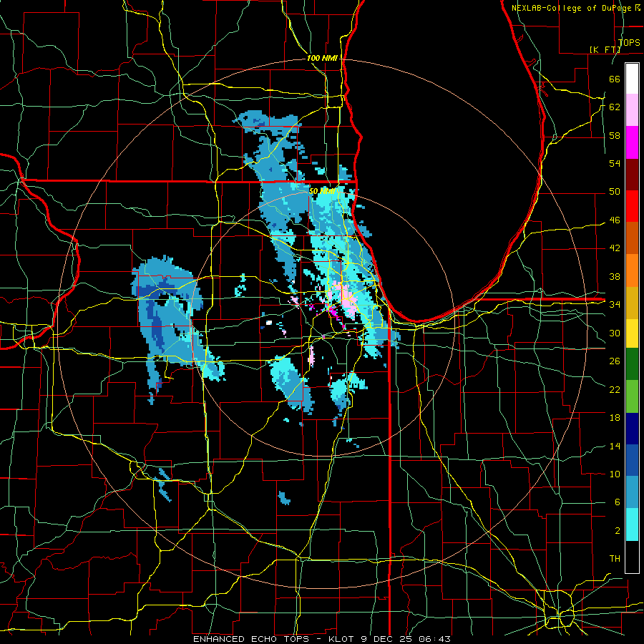Image resolution: width=644 pixels, height=644 pixels.
Task: Pick the medium blue legend swatch
Action: coord(632,460)
